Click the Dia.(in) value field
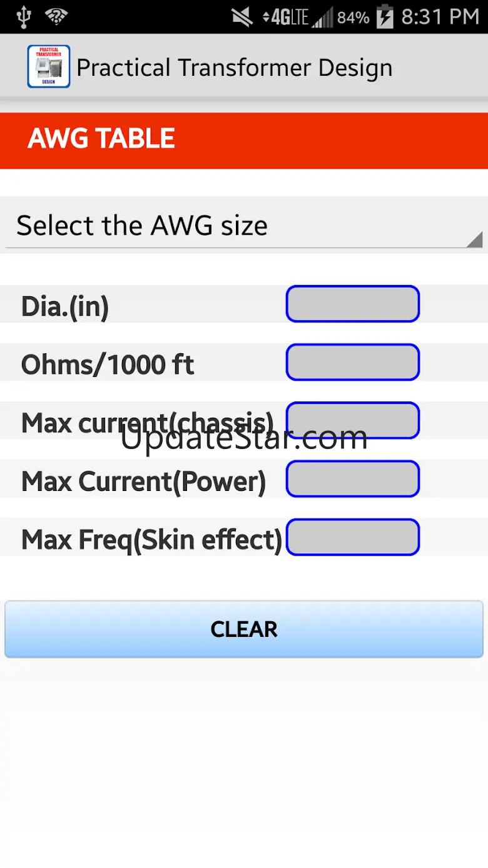488x868 pixels. tap(353, 304)
